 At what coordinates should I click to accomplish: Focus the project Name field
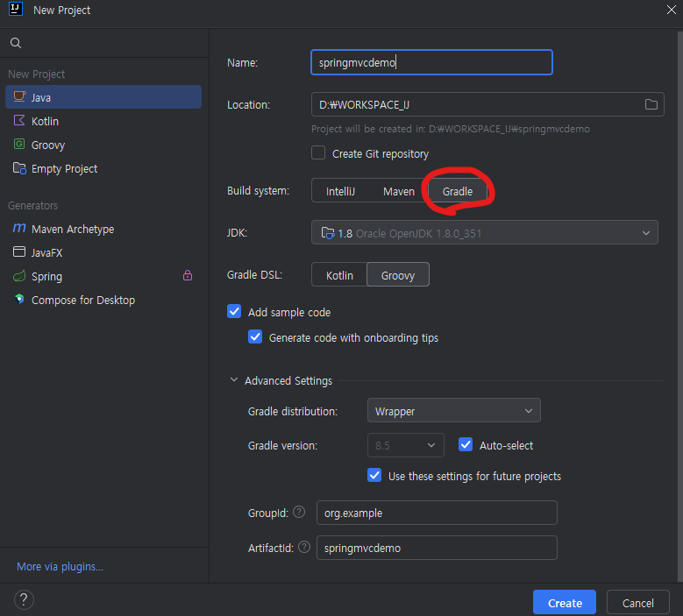pyautogui.click(x=431, y=62)
